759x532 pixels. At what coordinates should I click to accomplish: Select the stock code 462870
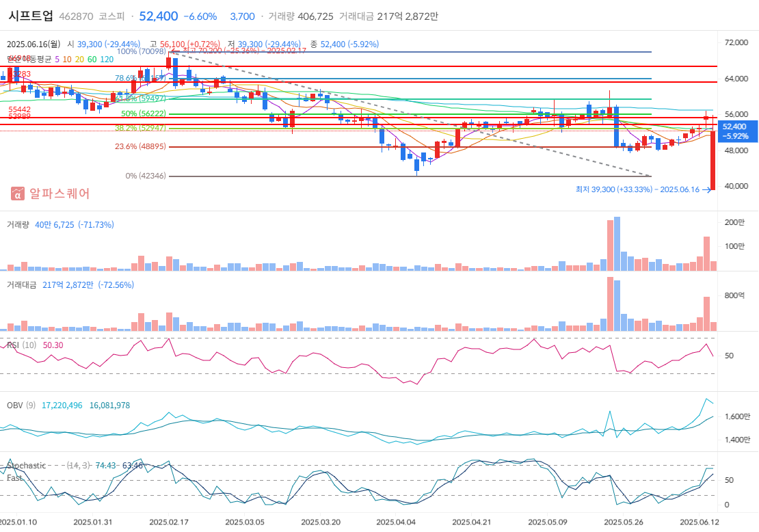(76, 16)
